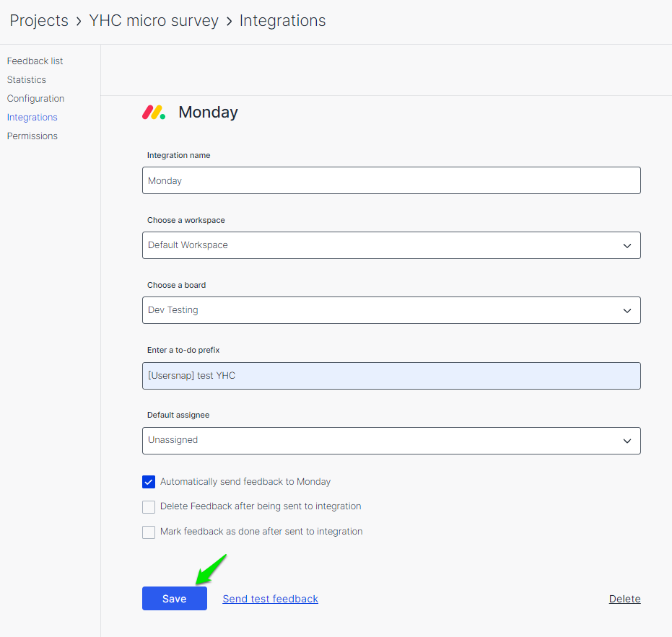Click the Choose a board label
This screenshot has width=672, height=637.
pyautogui.click(x=177, y=285)
